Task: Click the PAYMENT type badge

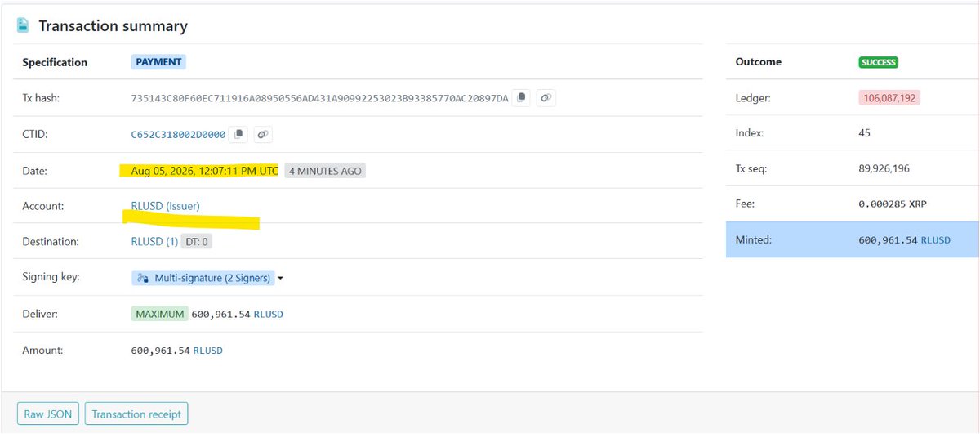Action: point(159,62)
